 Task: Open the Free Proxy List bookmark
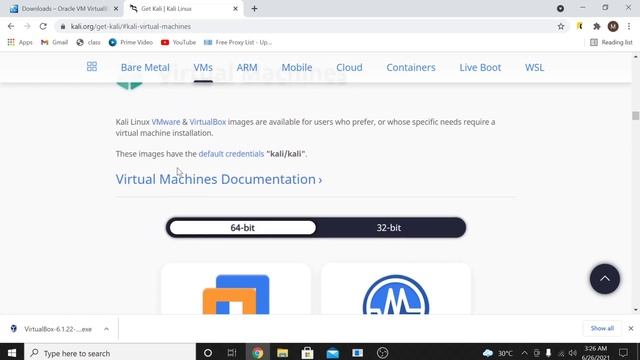238,42
